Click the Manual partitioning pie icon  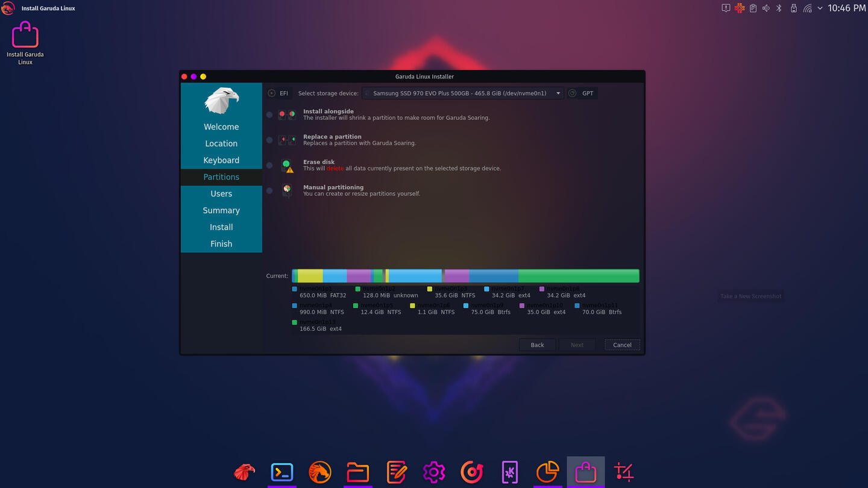pos(287,190)
